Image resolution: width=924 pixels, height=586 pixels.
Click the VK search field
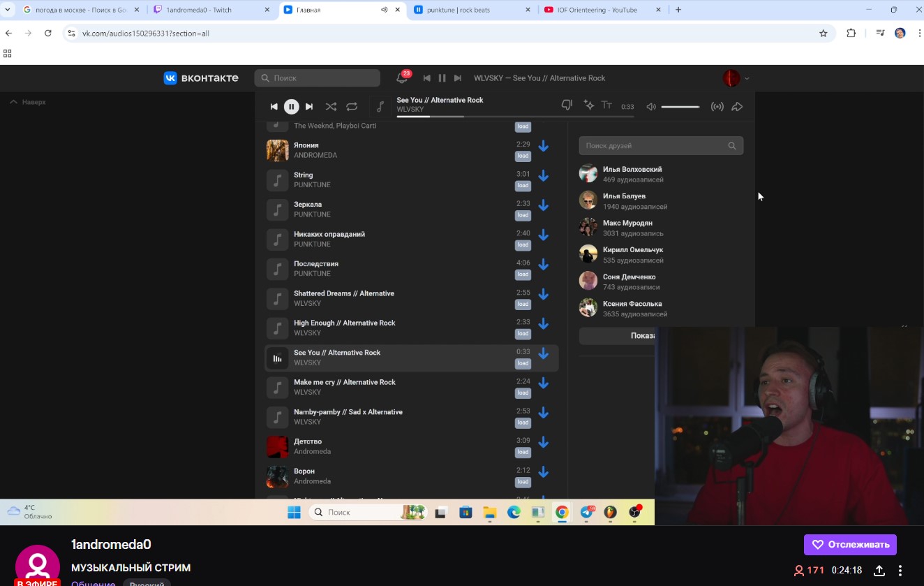pos(317,78)
